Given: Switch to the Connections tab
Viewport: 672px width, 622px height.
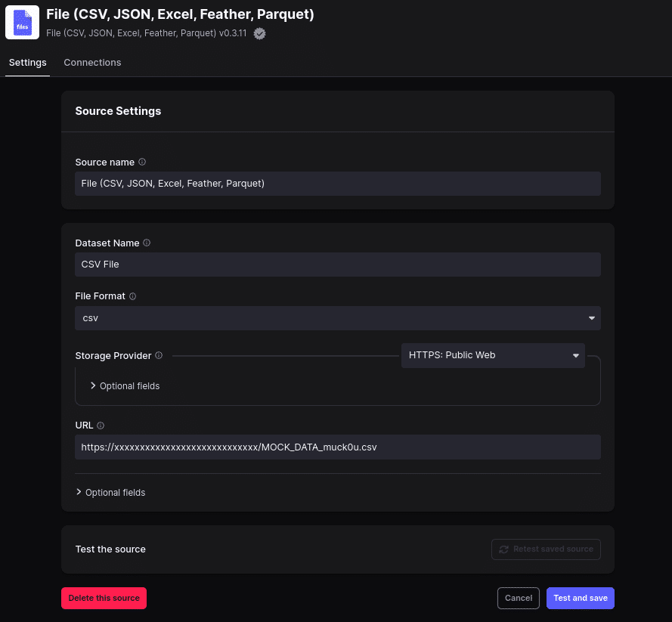Looking at the screenshot, I should [x=92, y=63].
